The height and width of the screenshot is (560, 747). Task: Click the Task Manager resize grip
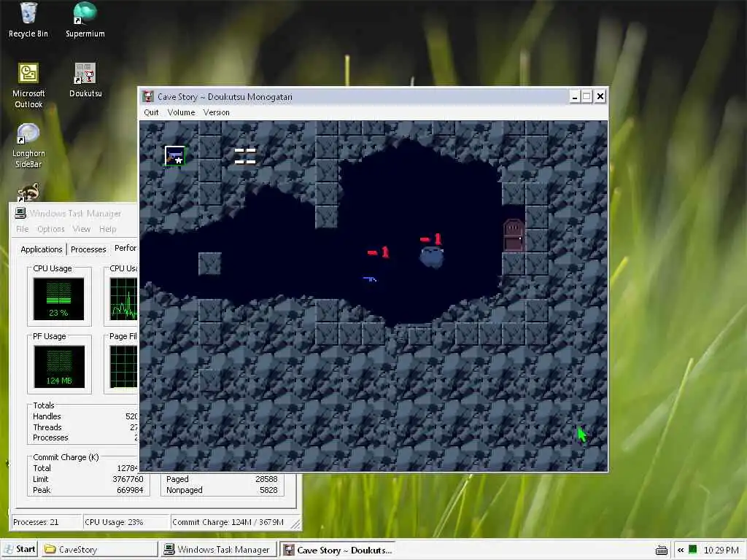point(295,524)
